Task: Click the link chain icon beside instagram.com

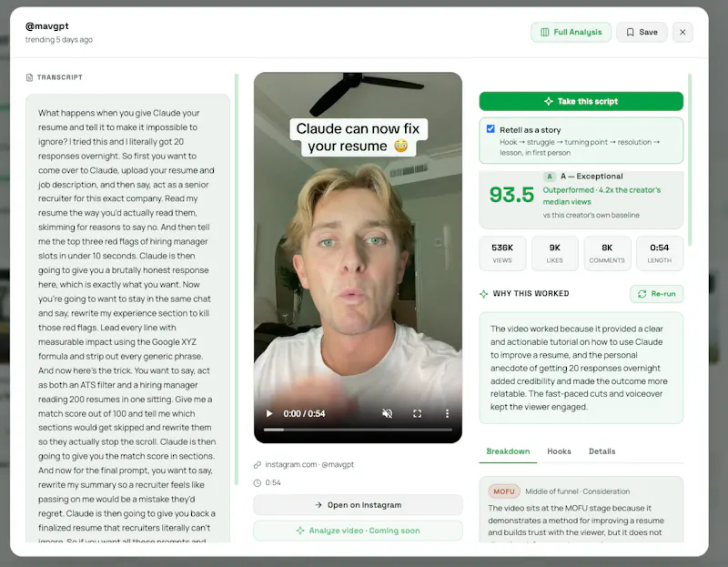Action: click(x=258, y=464)
